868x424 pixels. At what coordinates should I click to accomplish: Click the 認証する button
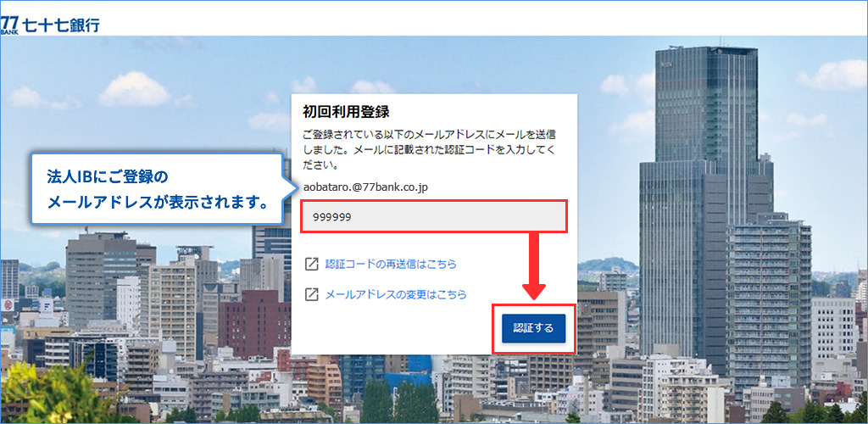(534, 328)
